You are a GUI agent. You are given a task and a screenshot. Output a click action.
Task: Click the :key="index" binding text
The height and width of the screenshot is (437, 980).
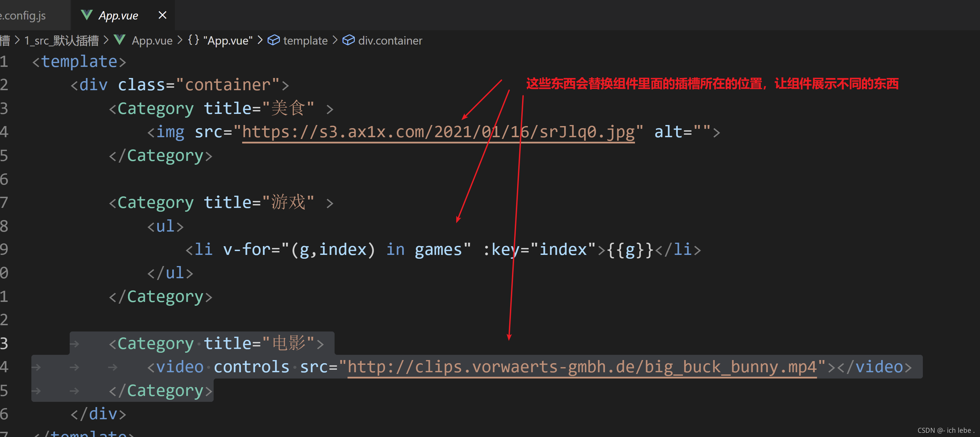539,250
